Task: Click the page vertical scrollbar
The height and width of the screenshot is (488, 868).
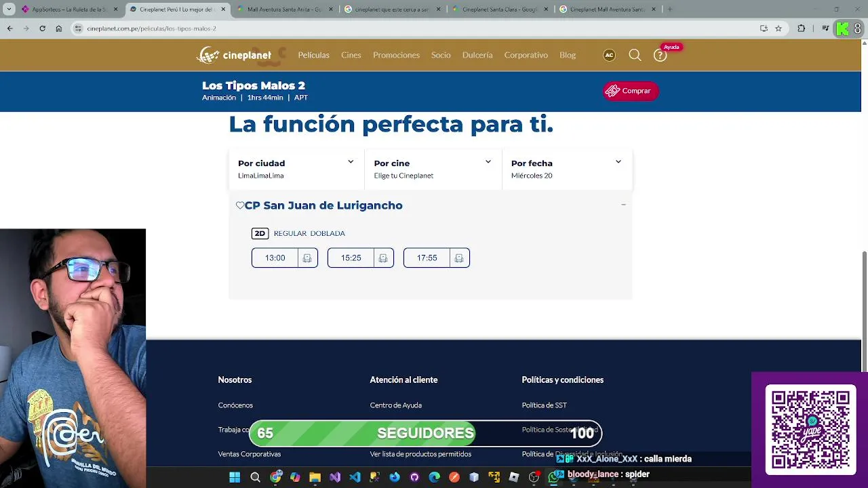Action: point(864,312)
